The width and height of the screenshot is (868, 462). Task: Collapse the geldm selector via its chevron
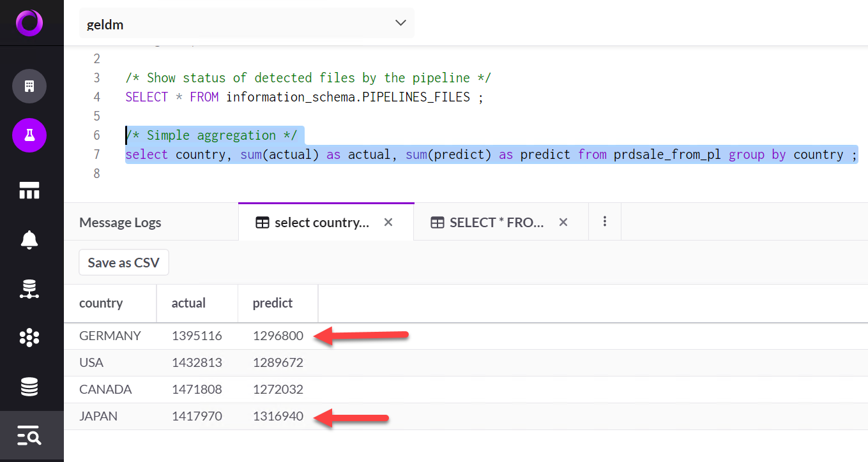pos(400,22)
